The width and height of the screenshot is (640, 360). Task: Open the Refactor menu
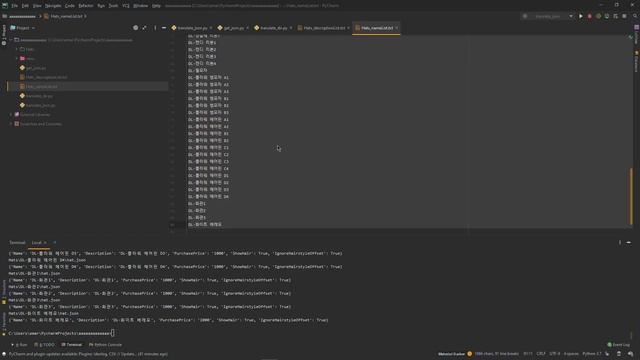[86, 6]
